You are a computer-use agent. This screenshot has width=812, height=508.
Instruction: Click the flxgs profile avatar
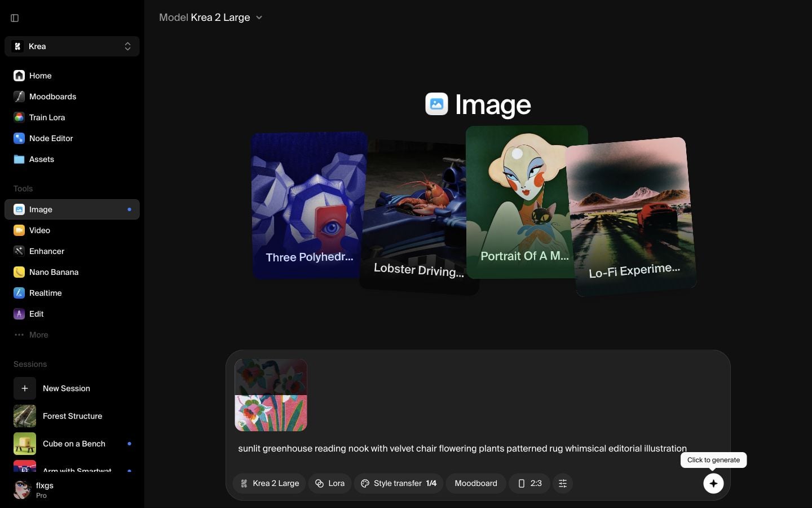point(22,489)
